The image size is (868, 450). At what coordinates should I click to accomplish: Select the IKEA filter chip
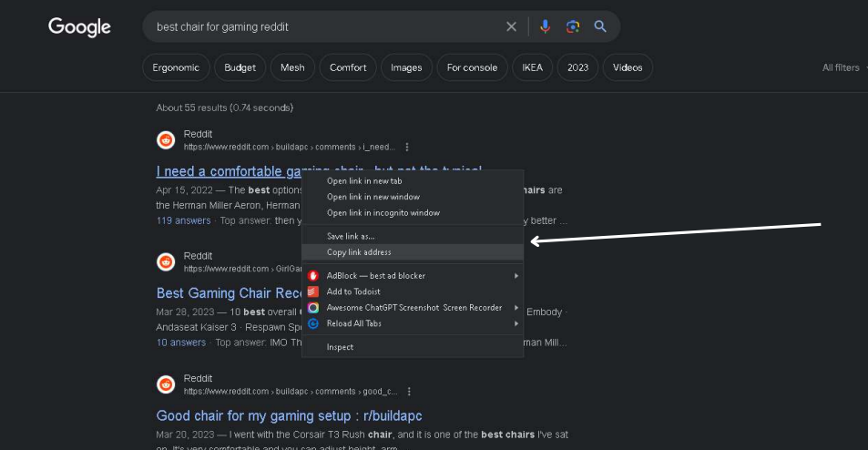coord(532,67)
